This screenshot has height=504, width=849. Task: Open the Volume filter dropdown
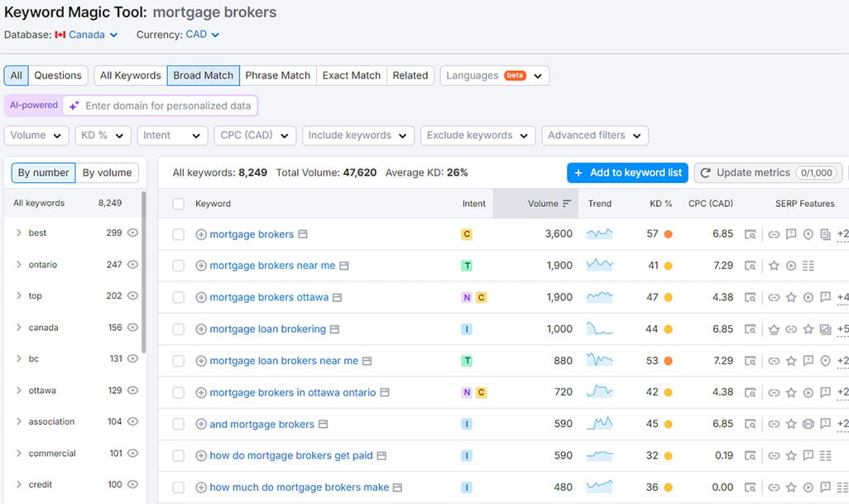(36, 135)
